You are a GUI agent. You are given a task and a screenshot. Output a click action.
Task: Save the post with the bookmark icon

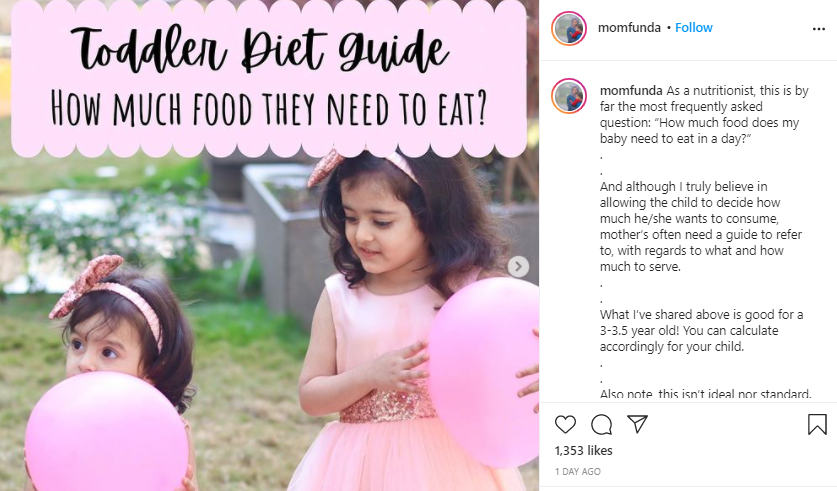point(817,425)
